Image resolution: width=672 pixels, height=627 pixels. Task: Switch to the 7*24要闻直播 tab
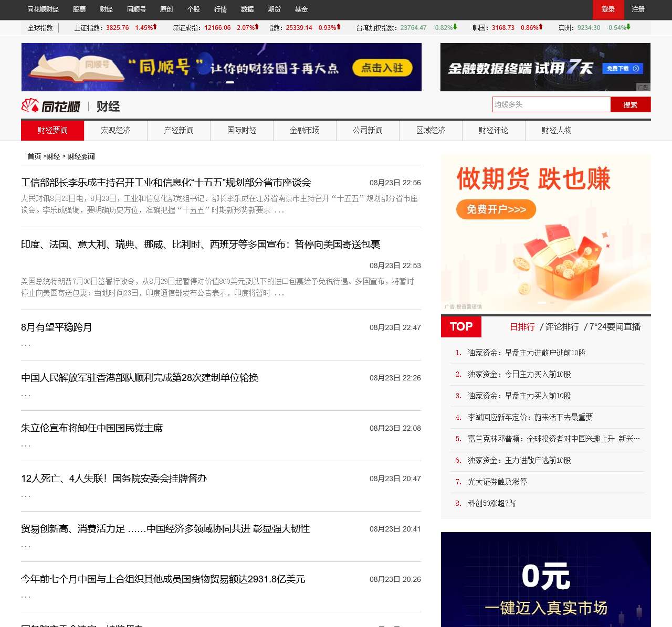[x=615, y=326]
